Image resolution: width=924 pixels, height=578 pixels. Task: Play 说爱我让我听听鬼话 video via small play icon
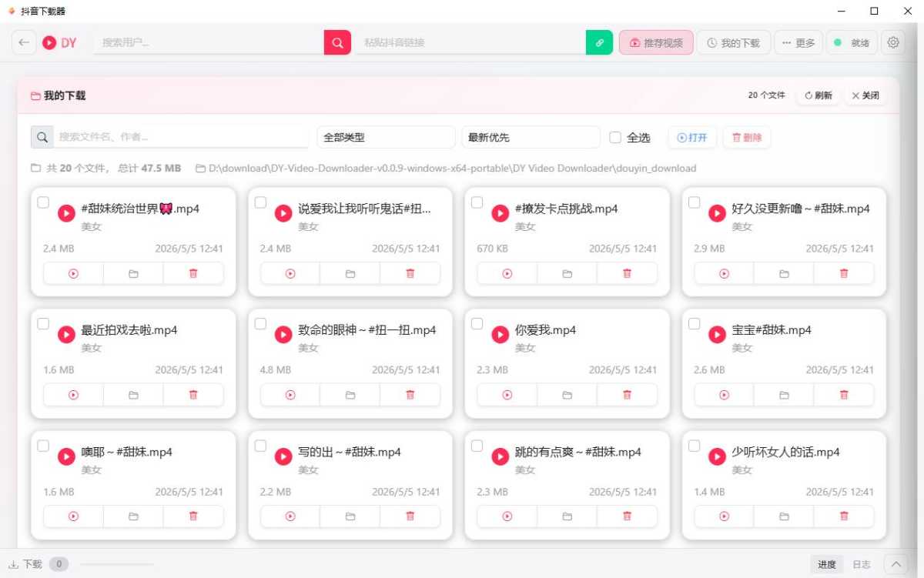pyautogui.click(x=290, y=273)
